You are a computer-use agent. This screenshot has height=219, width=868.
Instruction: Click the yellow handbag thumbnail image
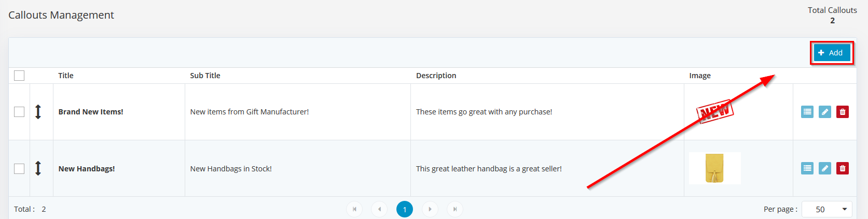click(715, 168)
